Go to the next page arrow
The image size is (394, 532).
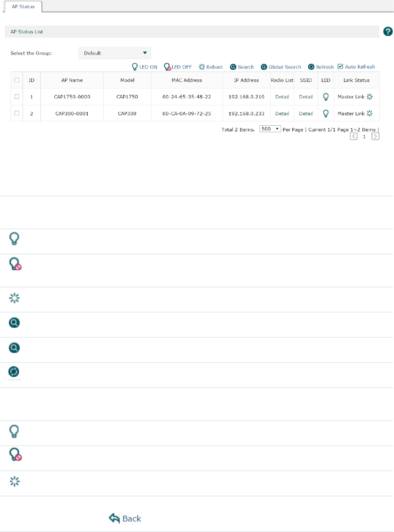(x=375, y=136)
